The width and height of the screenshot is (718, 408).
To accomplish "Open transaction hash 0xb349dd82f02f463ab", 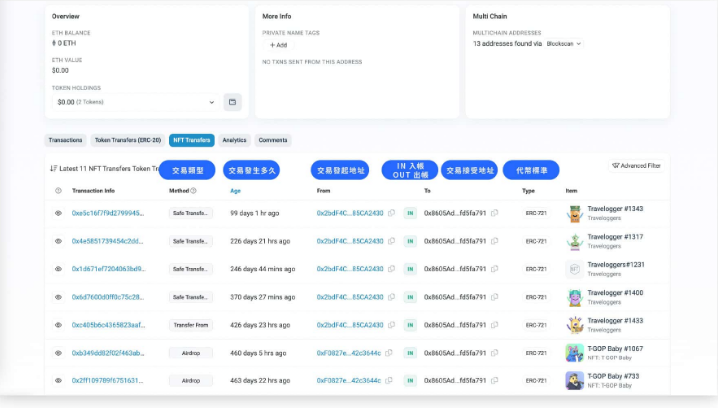I will pyautogui.click(x=108, y=353).
